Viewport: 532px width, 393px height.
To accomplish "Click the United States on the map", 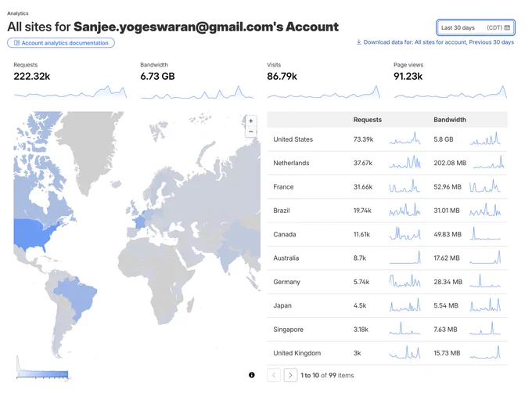I will [x=32, y=234].
